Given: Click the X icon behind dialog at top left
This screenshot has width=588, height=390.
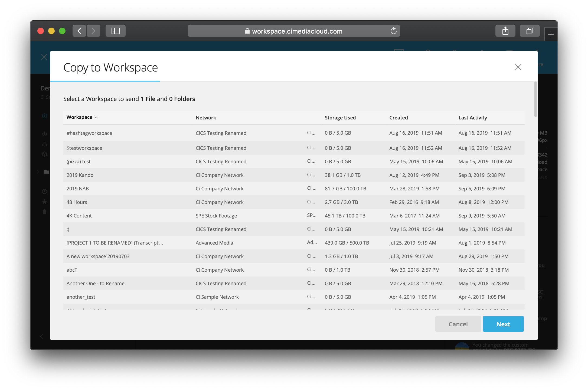Looking at the screenshot, I should (44, 57).
